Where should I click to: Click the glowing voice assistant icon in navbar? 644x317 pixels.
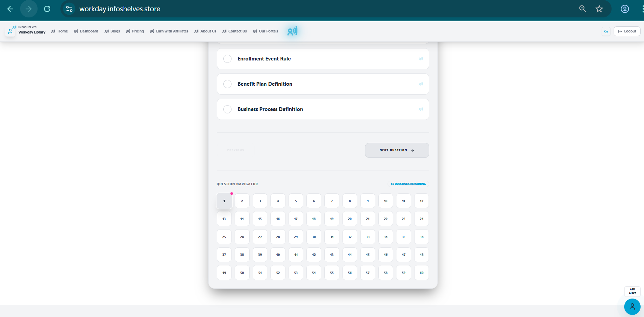[292, 31]
